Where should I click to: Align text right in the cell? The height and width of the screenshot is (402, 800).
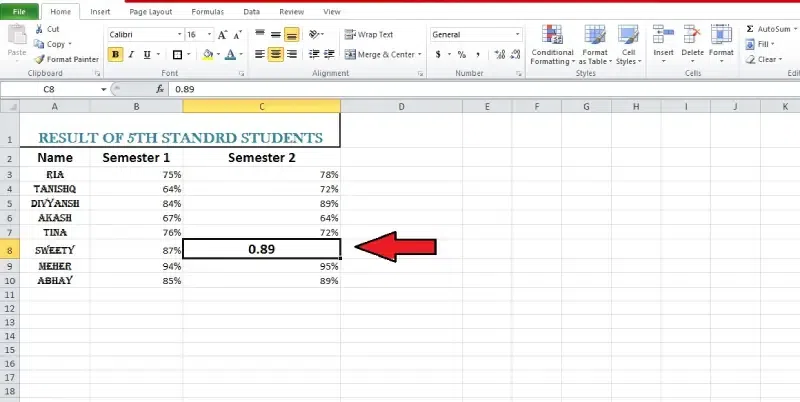tap(292, 54)
